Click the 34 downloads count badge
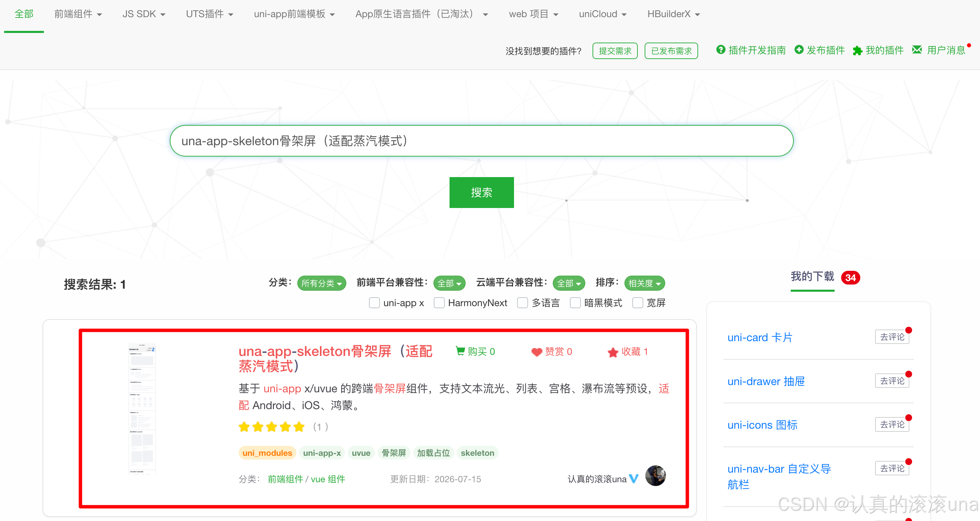Screen dimensions: 980x521 (x=850, y=278)
